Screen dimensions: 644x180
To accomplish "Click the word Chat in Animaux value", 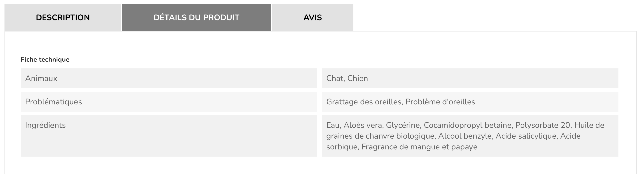I will [x=335, y=79].
